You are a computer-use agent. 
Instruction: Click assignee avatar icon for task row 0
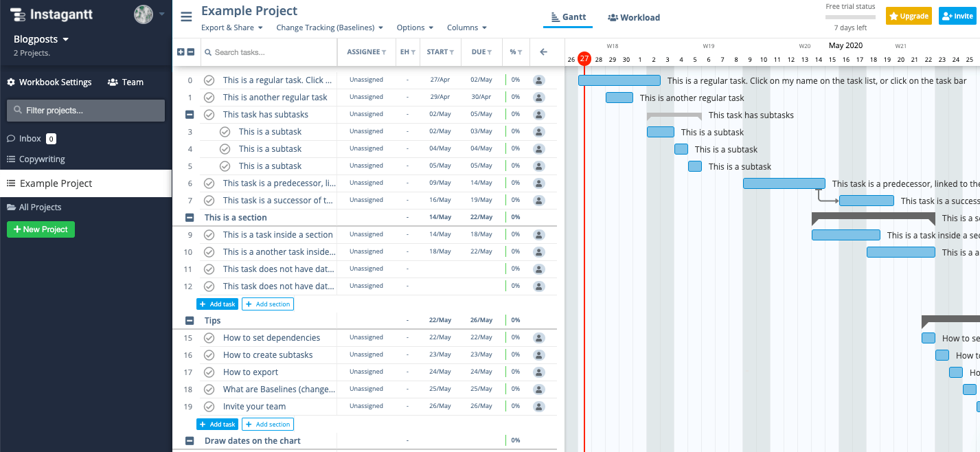(x=539, y=80)
